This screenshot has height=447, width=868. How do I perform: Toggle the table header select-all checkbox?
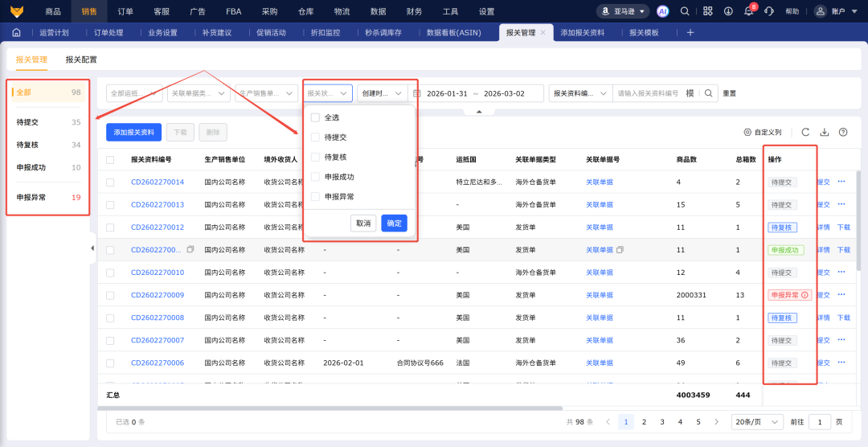(110, 159)
